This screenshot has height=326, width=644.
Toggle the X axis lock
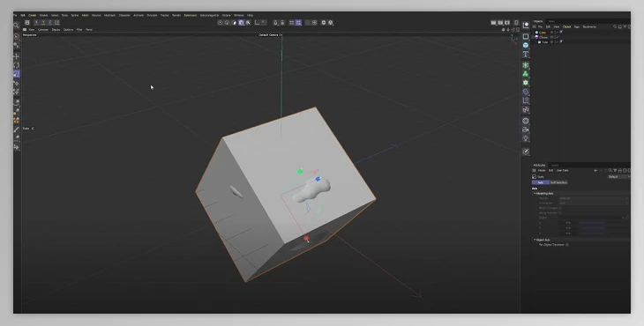(36, 23)
